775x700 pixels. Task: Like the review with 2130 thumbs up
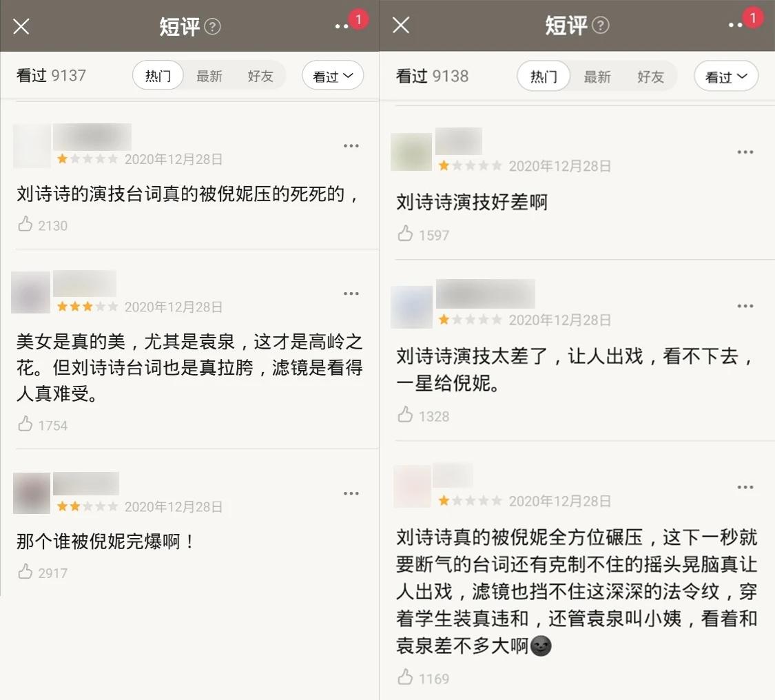tap(25, 225)
